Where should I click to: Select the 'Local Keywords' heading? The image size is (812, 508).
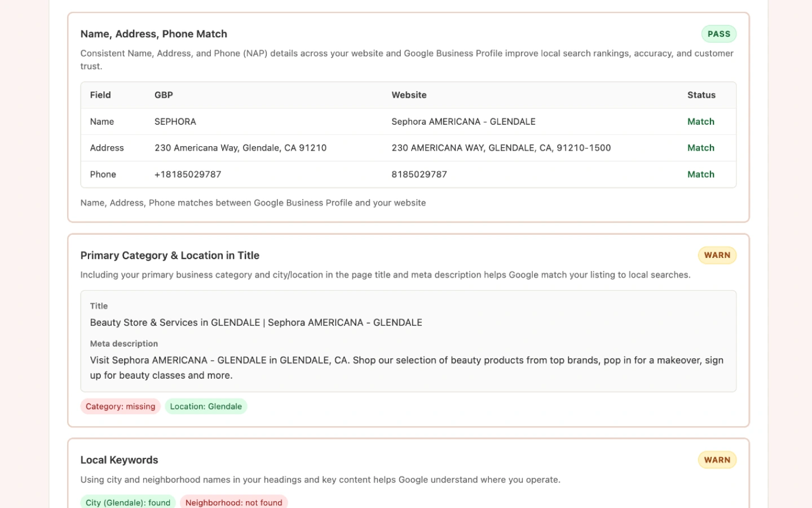(x=119, y=460)
